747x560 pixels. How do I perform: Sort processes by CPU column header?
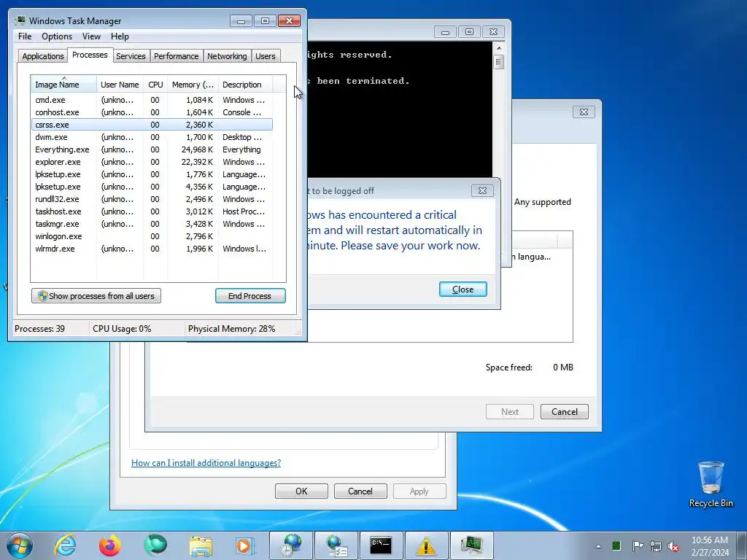(155, 85)
